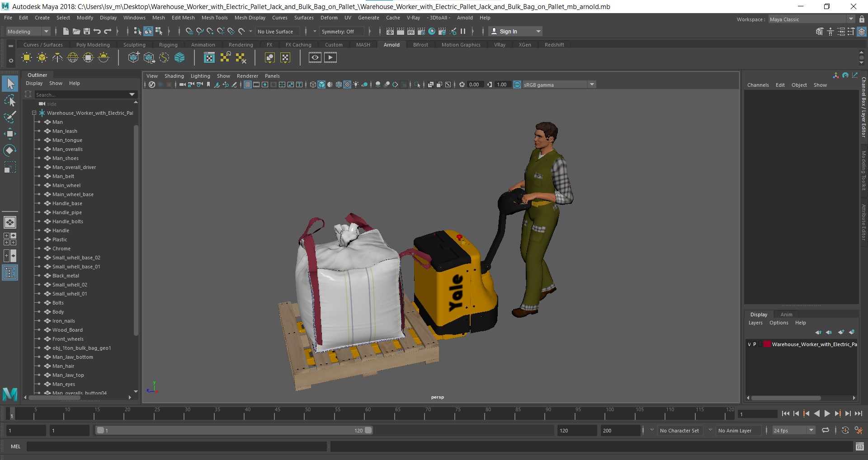The image size is (868, 460).
Task: Open the No Character Set dropdown arrow
Action: (652, 430)
